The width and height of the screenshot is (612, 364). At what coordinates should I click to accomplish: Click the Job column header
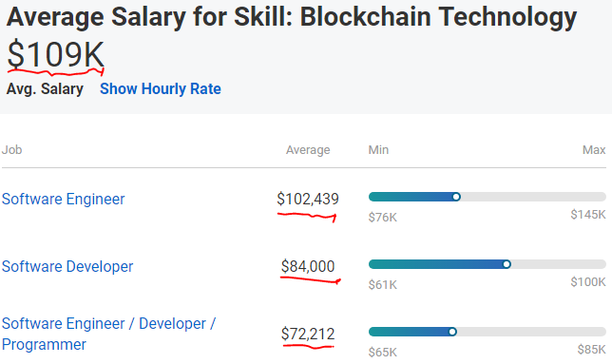[x=11, y=150]
